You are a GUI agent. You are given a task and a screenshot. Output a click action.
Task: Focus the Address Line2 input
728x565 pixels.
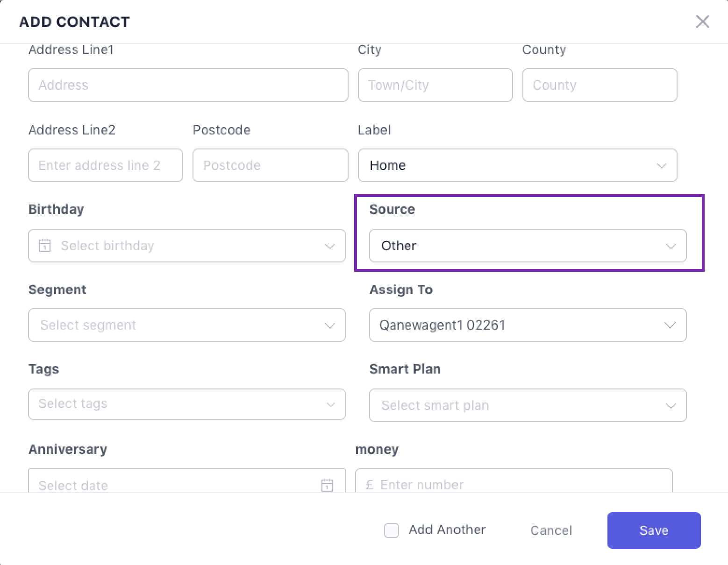[105, 165]
